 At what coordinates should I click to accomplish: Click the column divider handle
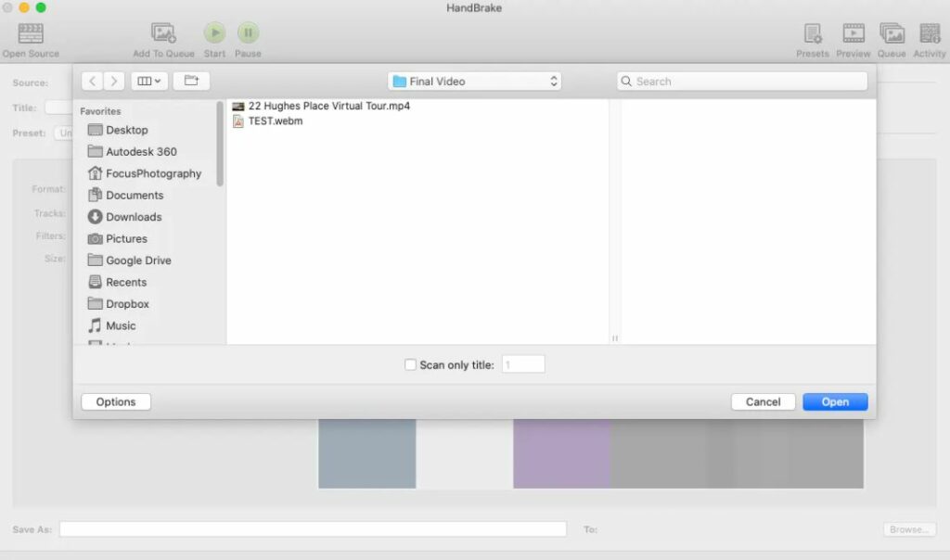coord(615,338)
